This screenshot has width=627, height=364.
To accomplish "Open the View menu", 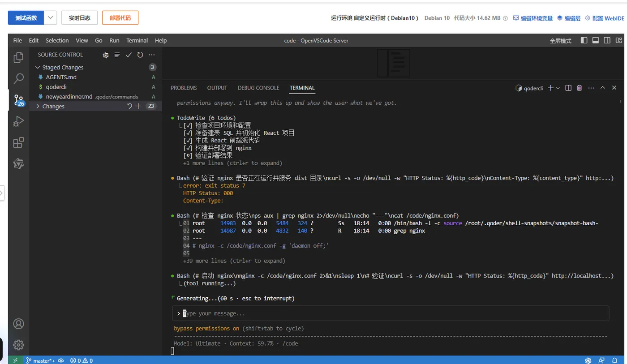I will (x=82, y=40).
